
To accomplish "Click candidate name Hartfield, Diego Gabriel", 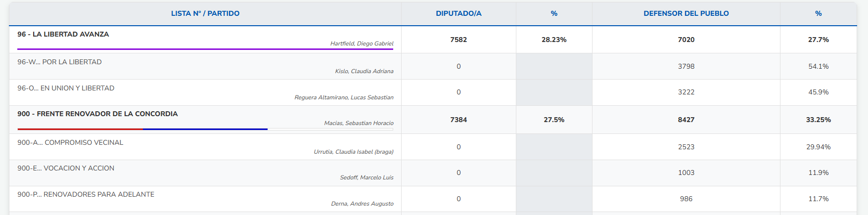I will click(x=362, y=43).
